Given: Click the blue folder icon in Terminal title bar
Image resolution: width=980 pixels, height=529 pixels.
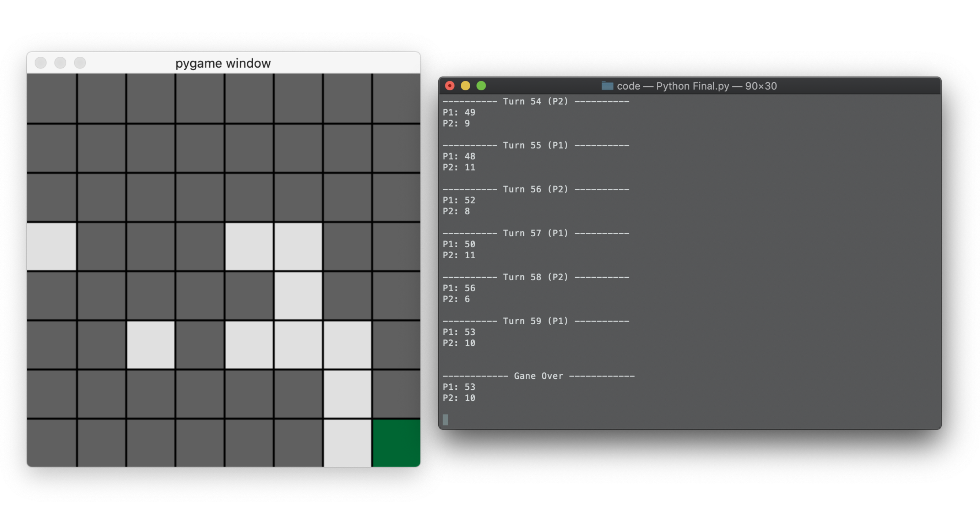Looking at the screenshot, I should coord(607,86).
